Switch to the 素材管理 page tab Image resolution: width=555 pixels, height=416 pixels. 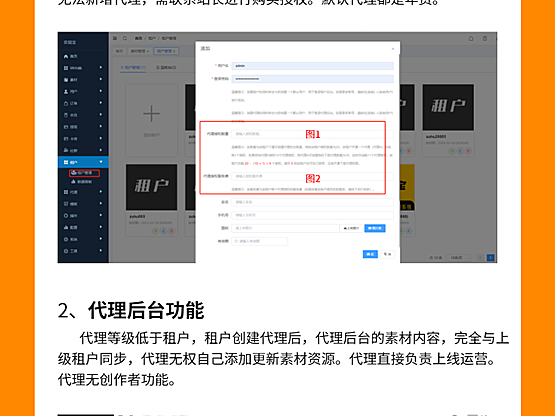click(x=139, y=51)
